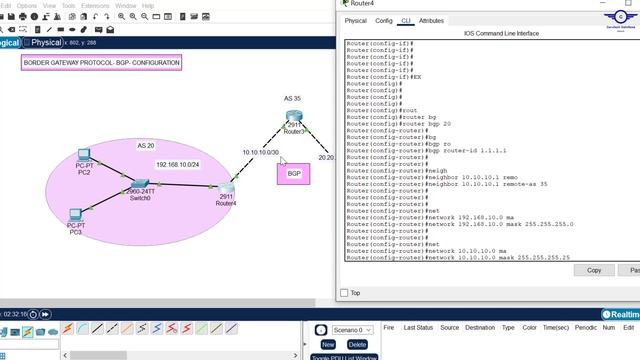Tick the Top checkbox in Router4 window
This screenshot has height=360, width=640.
tap(344, 293)
